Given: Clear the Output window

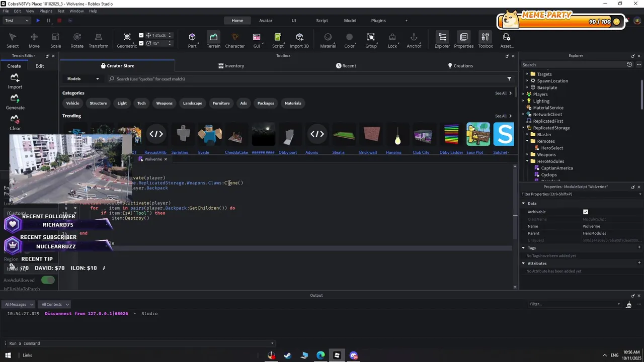Looking at the screenshot, I should pyautogui.click(x=628, y=305).
